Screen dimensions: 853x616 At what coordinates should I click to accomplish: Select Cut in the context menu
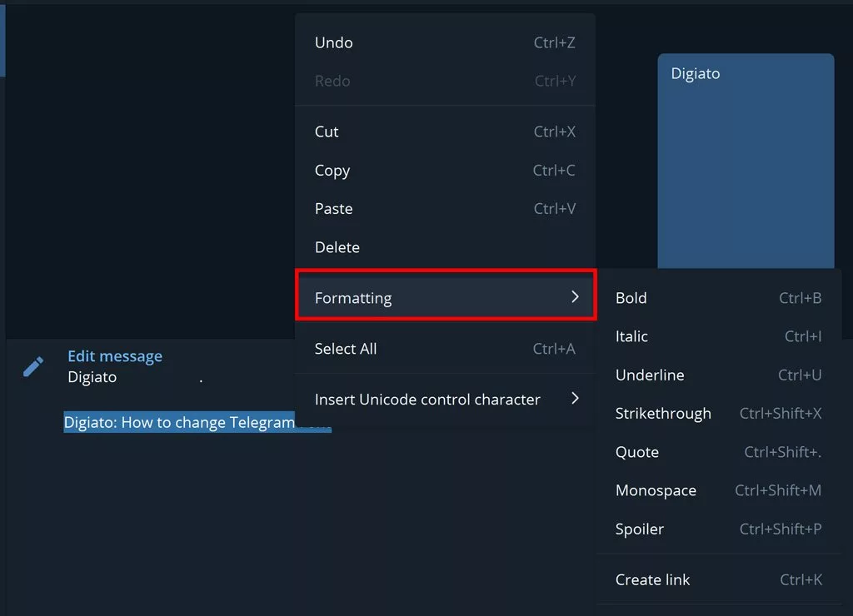[327, 132]
